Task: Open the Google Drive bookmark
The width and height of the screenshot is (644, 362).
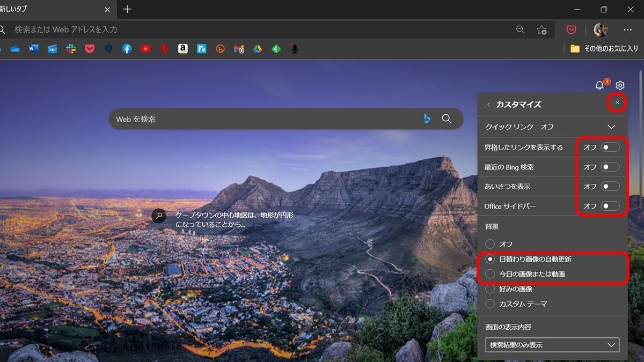Action: pos(258,49)
